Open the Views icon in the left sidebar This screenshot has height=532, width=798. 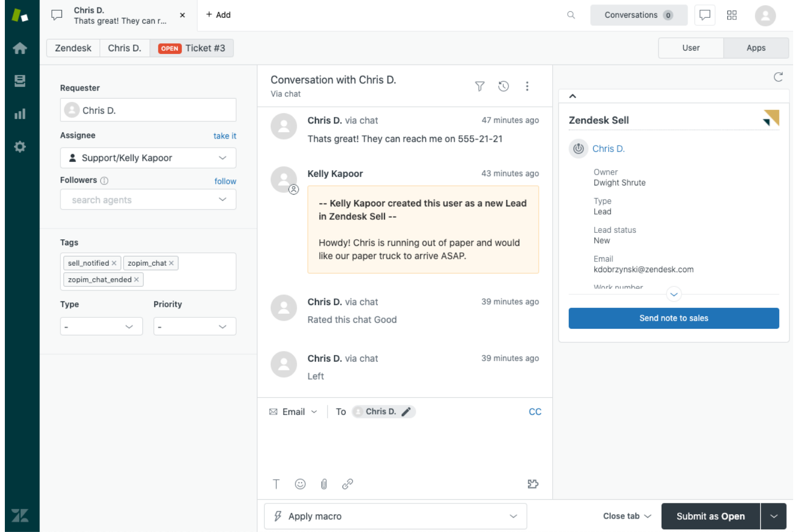[x=20, y=80]
